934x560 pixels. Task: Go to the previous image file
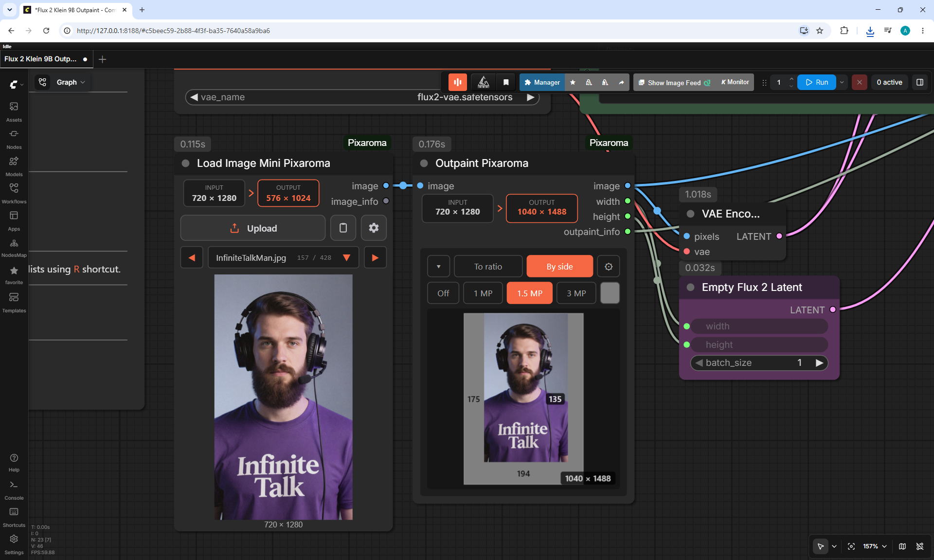pyautogui.click(x=192, y=257)
